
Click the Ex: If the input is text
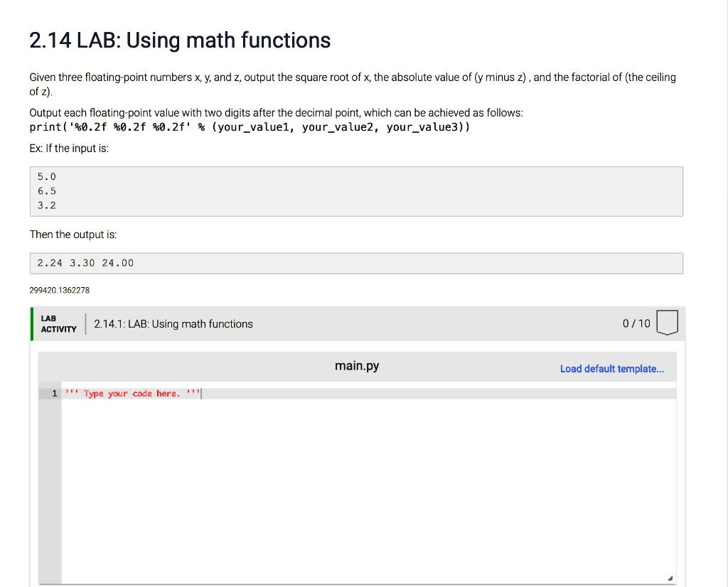pyautogui.click(x=68, y=148)
